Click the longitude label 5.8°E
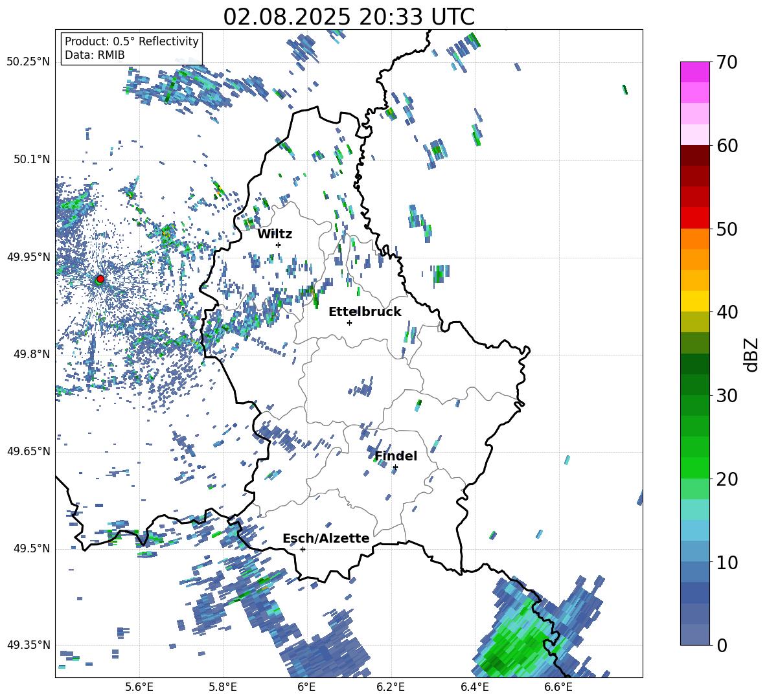 click(x=223, y=687)
